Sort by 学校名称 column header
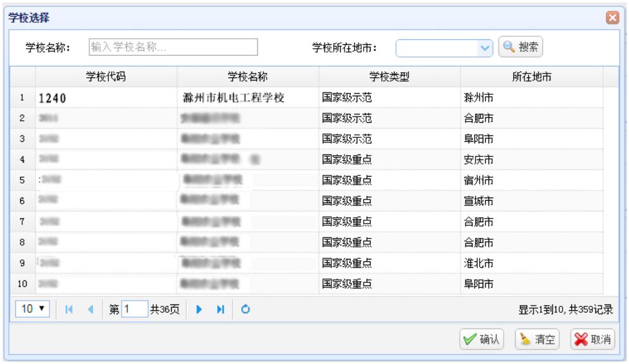 (248, 77)
